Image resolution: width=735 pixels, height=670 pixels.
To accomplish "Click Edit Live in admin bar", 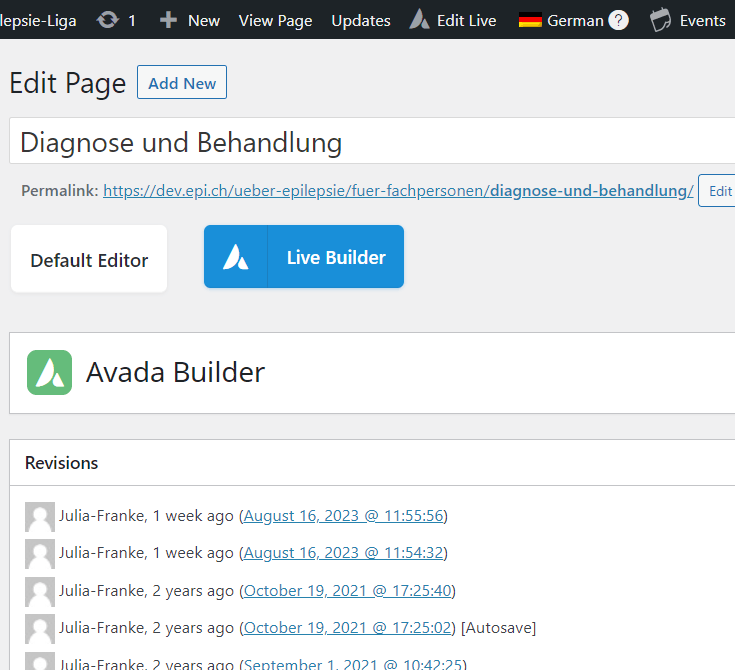I will point(466,21).
